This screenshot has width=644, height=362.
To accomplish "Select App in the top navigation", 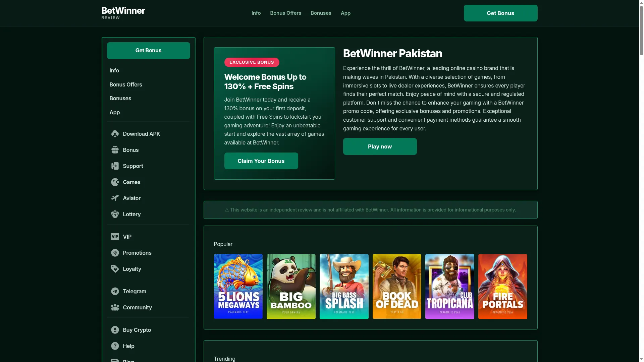I will [x=345, y=13].
